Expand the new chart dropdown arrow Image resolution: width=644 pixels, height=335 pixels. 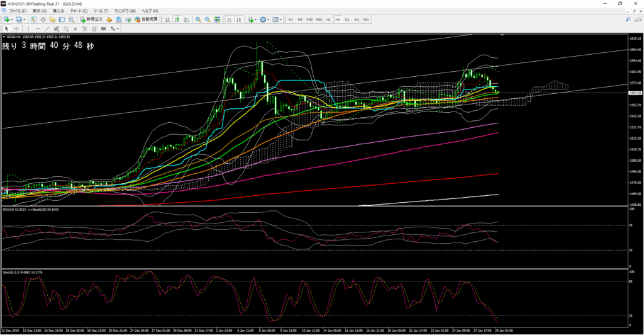[12, 20]
